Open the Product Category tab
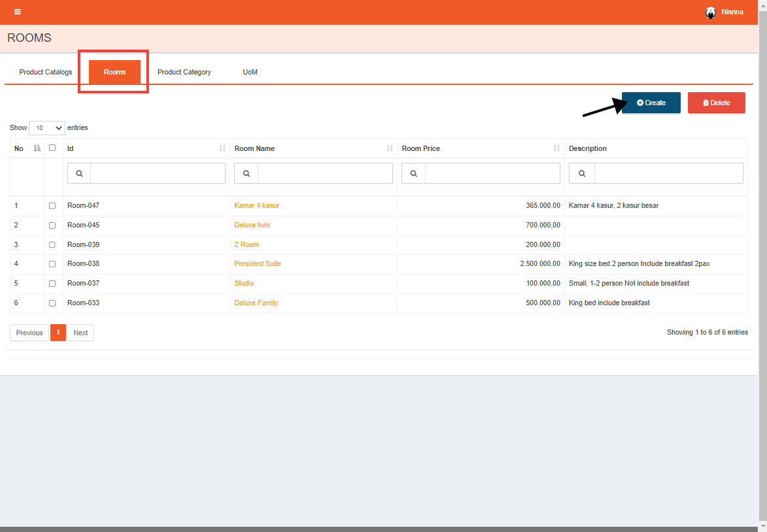Viewport: 767px width, 532px height. pos(184,72)
